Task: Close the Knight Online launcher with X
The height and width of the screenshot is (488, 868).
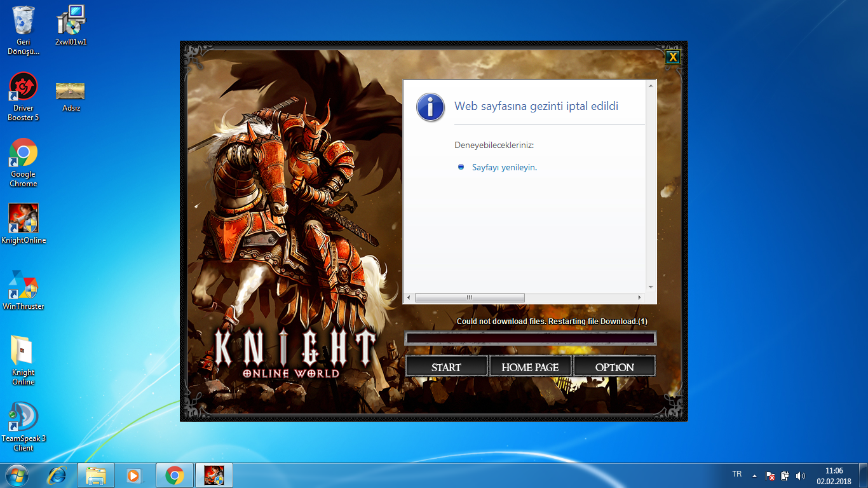Action: [672, 57]
